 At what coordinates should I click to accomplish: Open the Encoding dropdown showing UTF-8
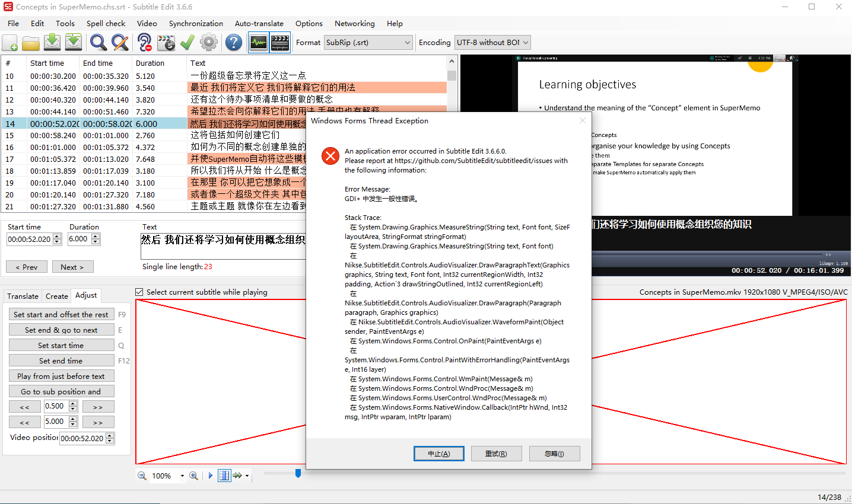[524, 42]
